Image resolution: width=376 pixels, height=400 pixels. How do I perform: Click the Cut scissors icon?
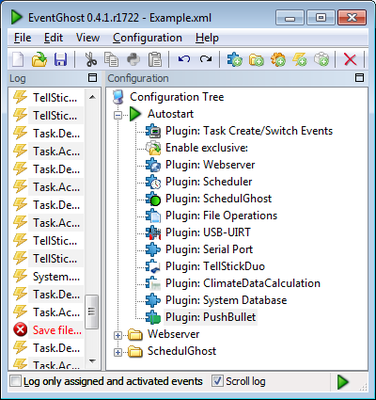click(x=90, y=60)
